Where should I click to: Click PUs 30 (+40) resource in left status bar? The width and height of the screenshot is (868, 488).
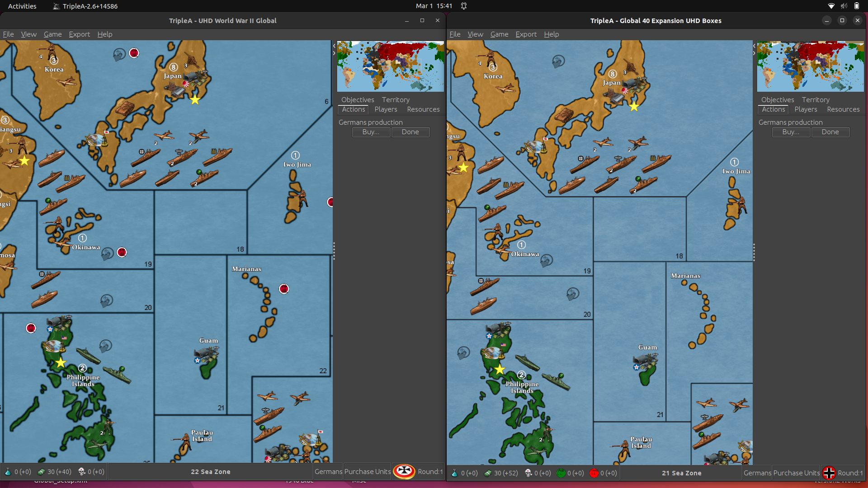55,472
